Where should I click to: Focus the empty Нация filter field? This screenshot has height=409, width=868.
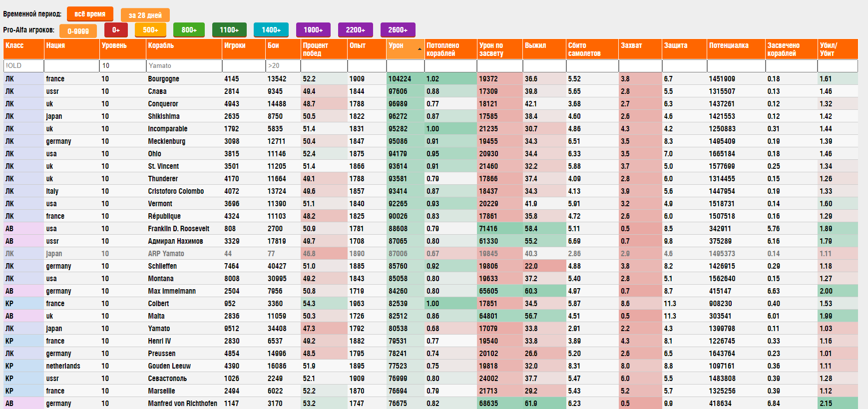pos(72,65)
